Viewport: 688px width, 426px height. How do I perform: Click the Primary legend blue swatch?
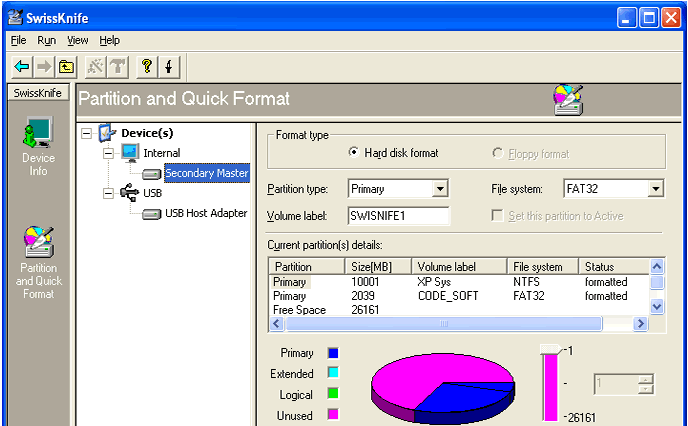point(333,353)
